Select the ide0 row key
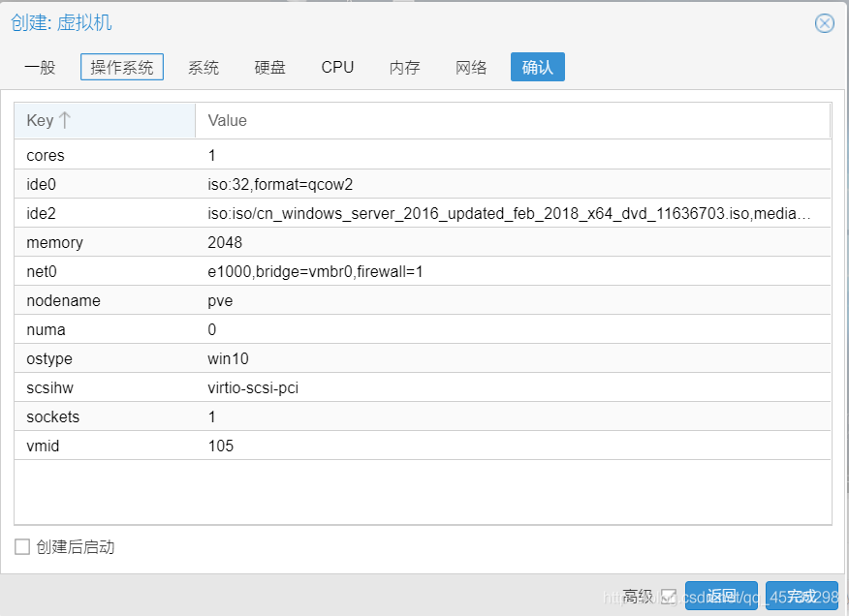 click(x=41, y=185)
